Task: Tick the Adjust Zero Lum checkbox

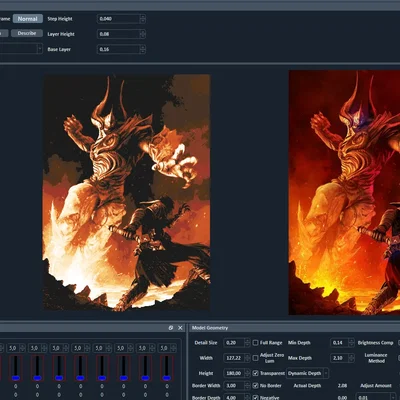Action: pos(255,358)
